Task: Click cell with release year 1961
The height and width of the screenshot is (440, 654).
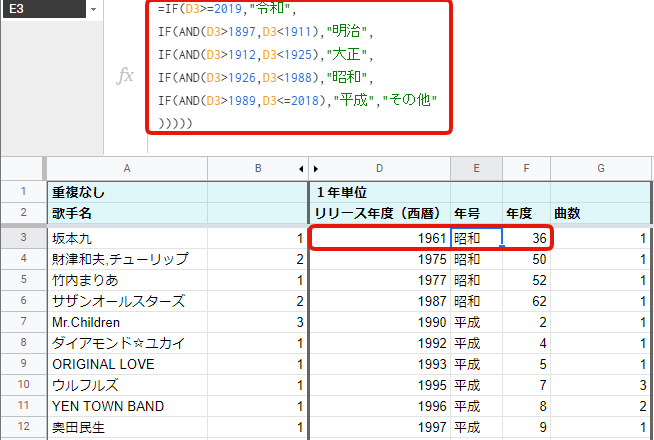Action: 380,238
